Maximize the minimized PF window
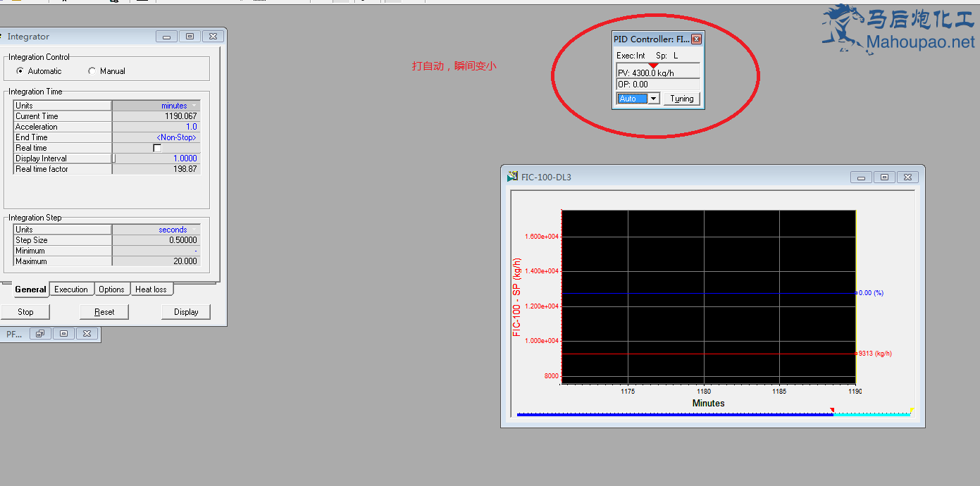Image resolution: width=980 pixels, height=486 pixels. pyautogui.click(x=63, y=334)
